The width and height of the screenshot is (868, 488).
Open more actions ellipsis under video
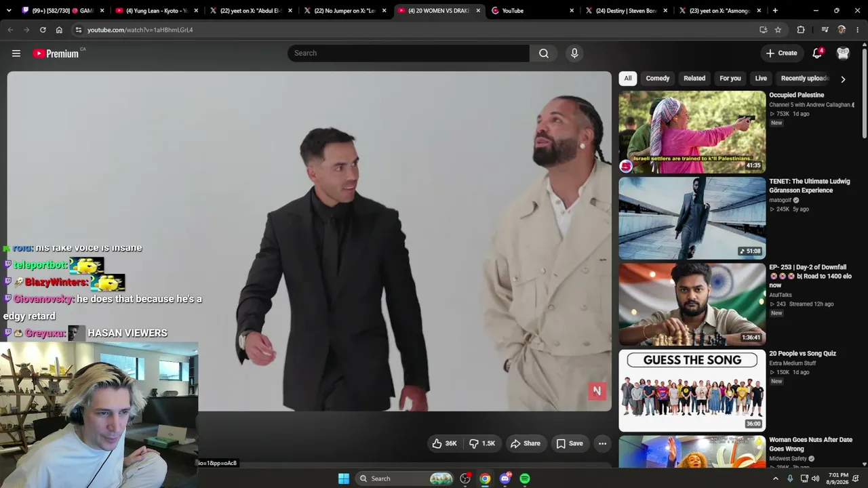602,443
